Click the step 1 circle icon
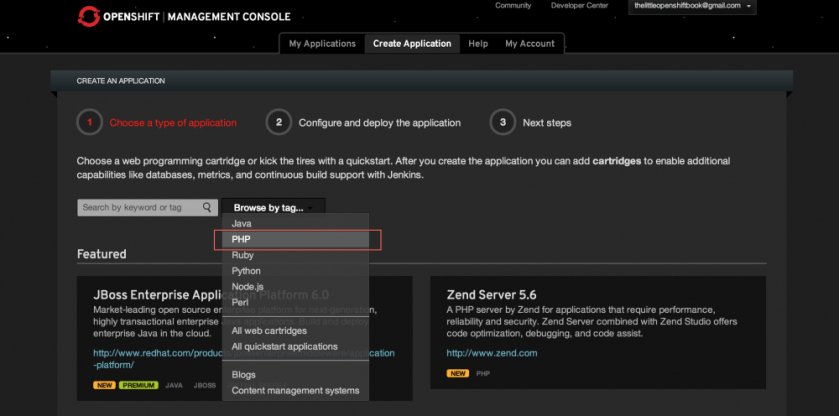The width and height of the screenshot is (839, 416). tap(89, 123)
